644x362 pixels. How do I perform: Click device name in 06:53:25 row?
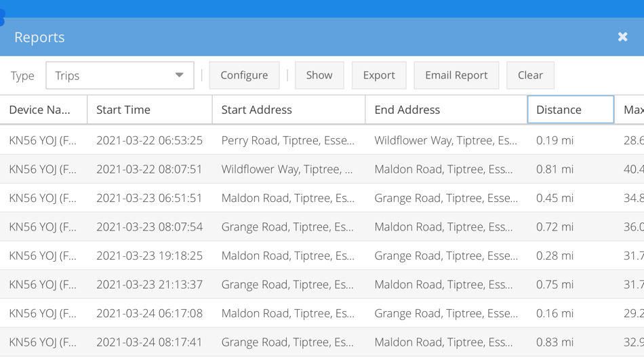[43, 140]
